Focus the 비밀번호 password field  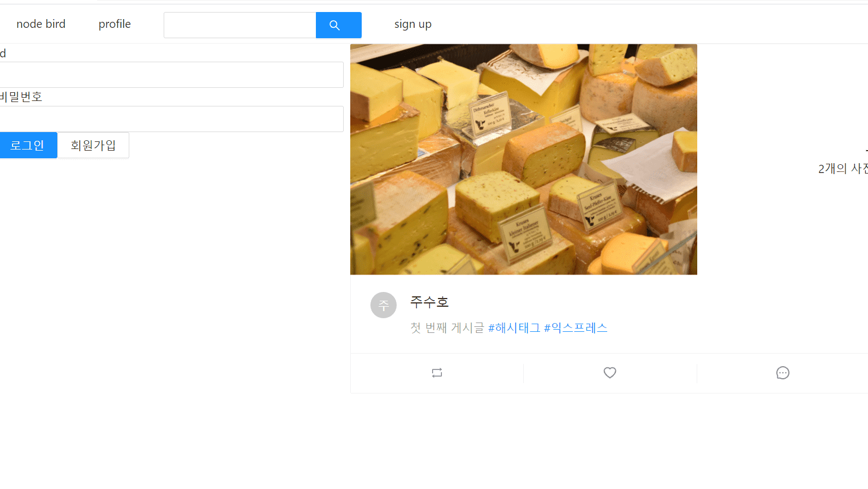click(x=171, y=119)
